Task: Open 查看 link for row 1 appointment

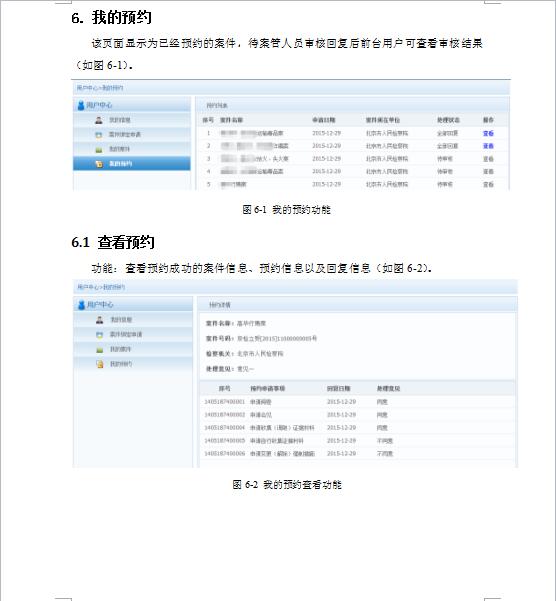Action: pyautogui.click(x=488, y=133)
